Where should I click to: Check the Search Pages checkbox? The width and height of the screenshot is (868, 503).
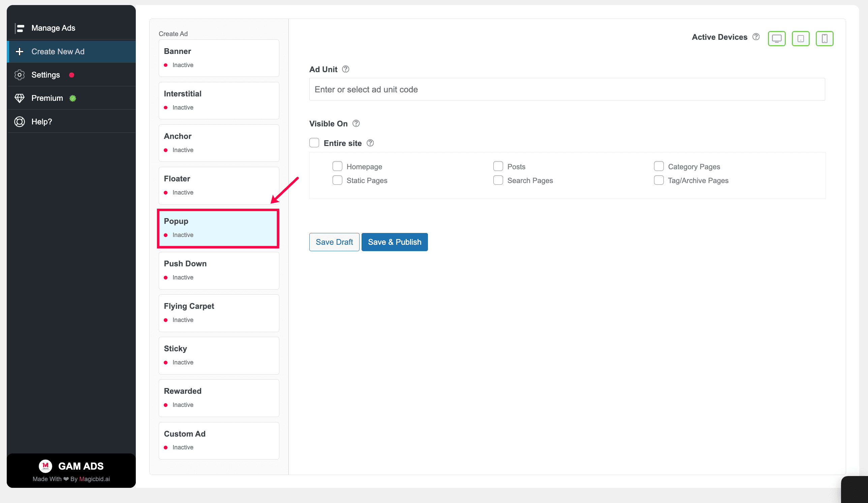click(498, 180)
